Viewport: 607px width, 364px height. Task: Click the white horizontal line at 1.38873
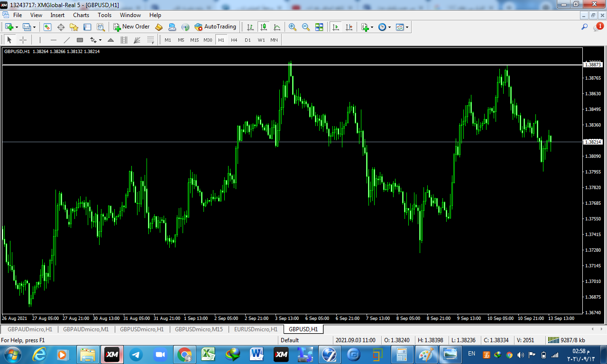point(190,64)
